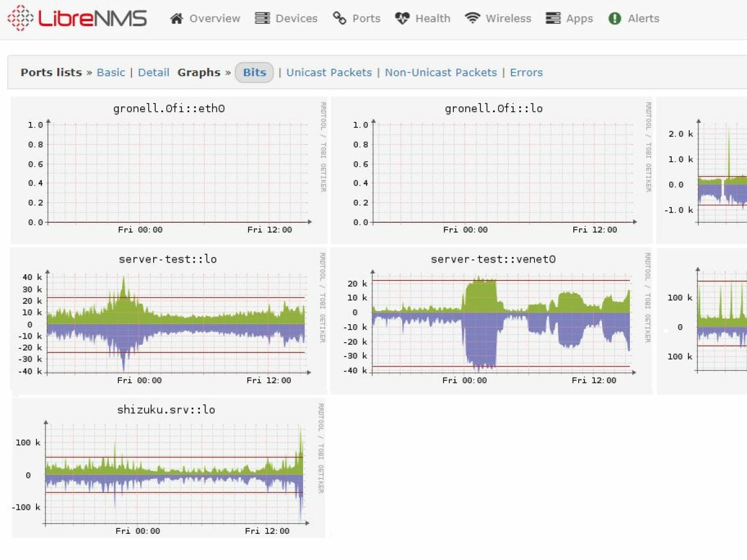This screenshot has width=747, height=560.
Task: Open the Overview menu
Action: pos(215,19)
